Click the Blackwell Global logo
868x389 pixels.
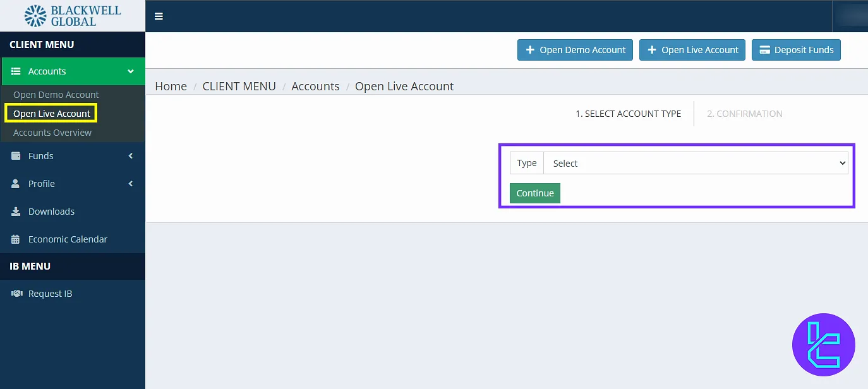pos(73,16)
